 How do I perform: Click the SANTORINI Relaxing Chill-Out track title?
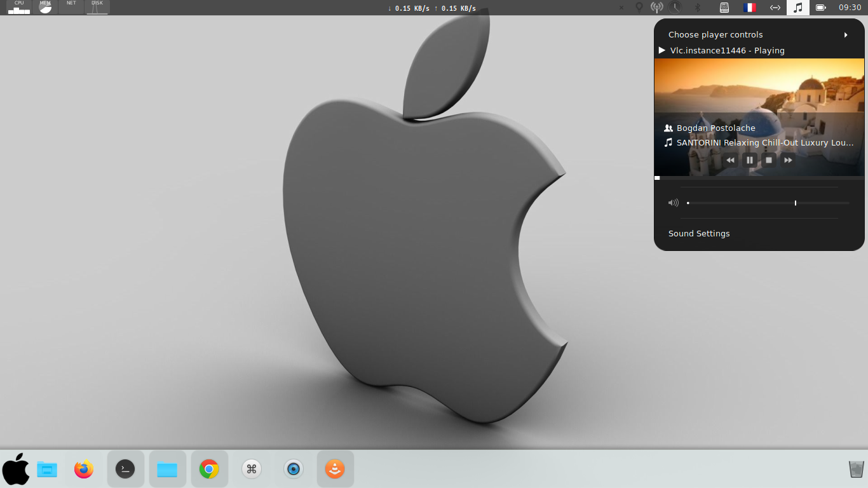point(765,142)
